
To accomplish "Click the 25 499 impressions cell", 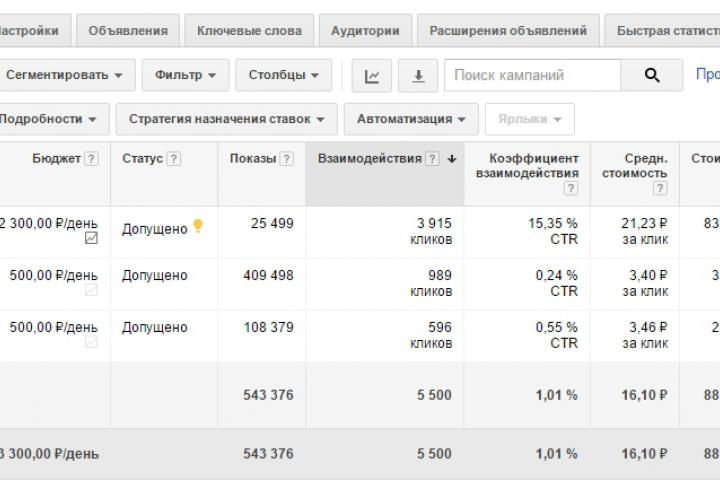I will pyautogui.click(x=272, y=224).
